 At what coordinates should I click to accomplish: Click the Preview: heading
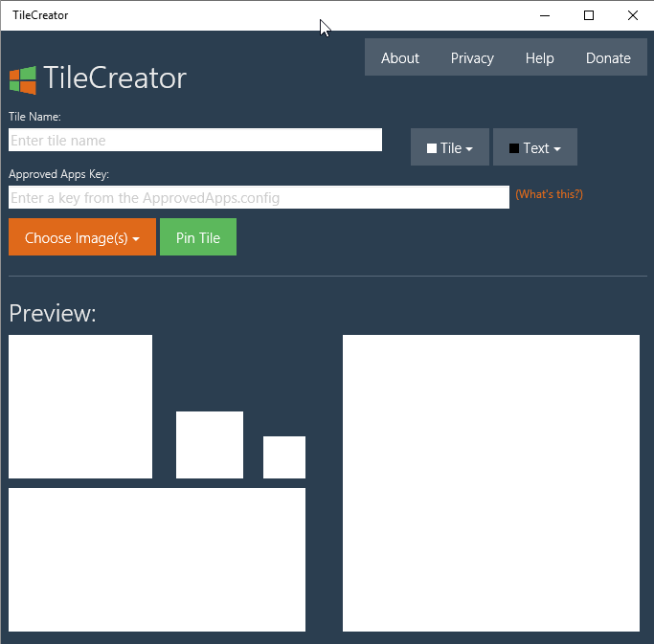tap(53, 313)
